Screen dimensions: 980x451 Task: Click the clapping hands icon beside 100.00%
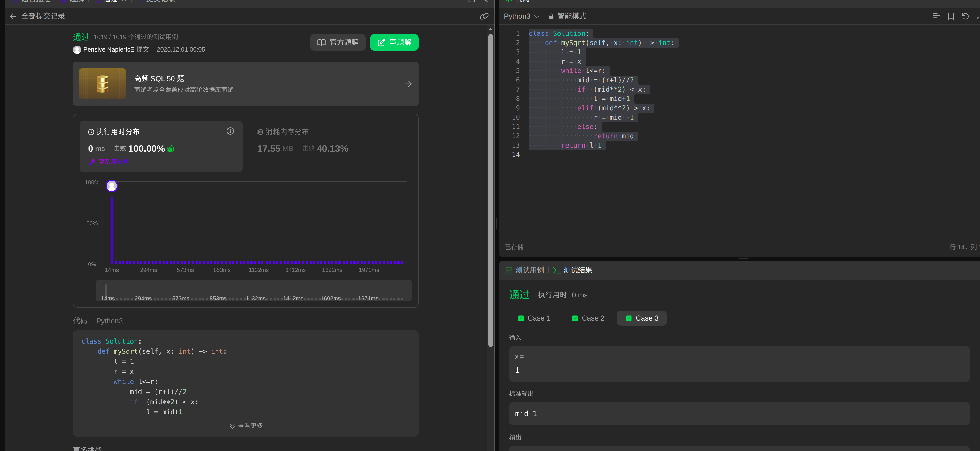coord(171,149)
